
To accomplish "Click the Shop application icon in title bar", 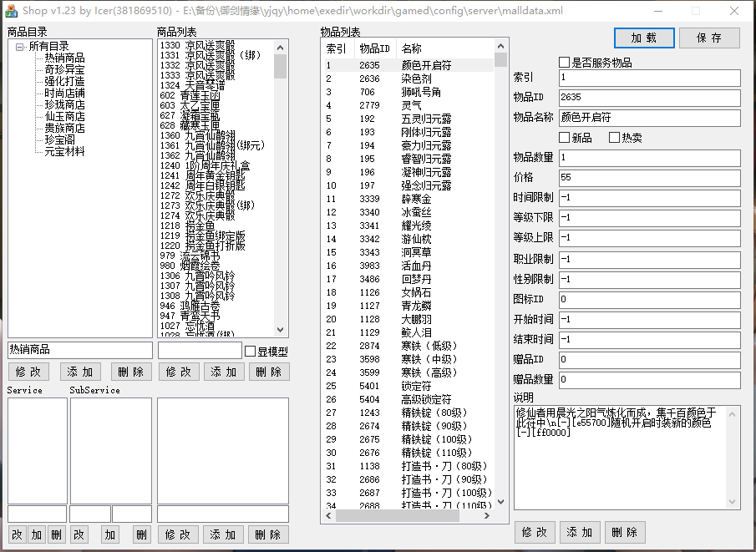I will click(x=11, y=11).
